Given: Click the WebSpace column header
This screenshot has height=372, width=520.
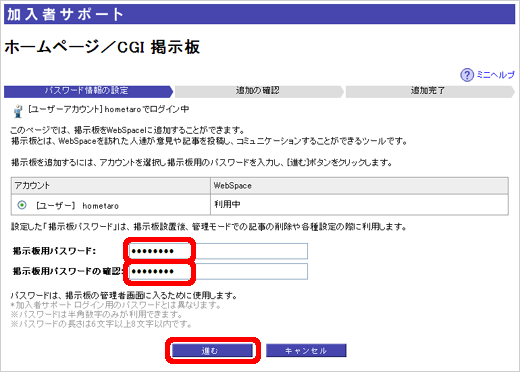Looking at the screenshot, I should (359, 186).
